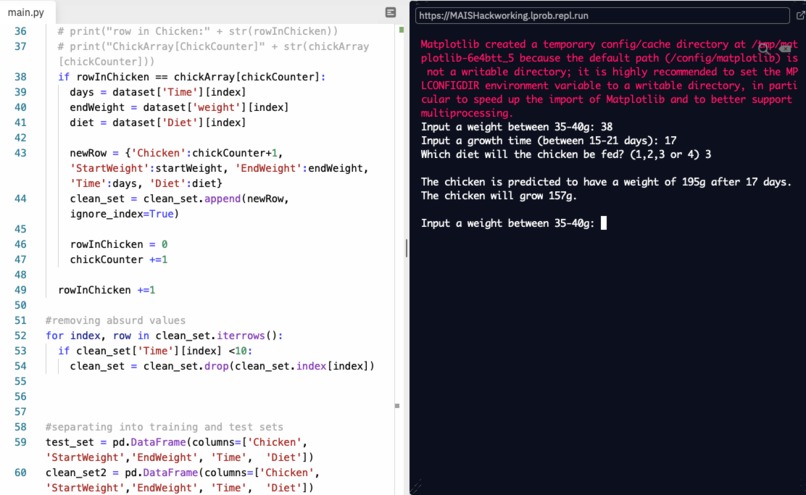Viewport: 806px width, 495px height.
Task: Click the 'predicted to have a weight of 195g' line
Action: [x=606, y=181]
